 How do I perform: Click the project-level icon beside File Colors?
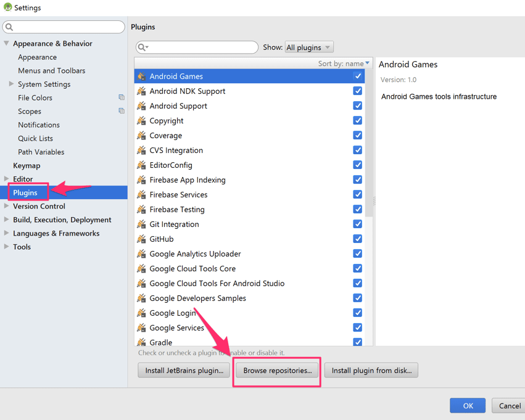point(122,97)
